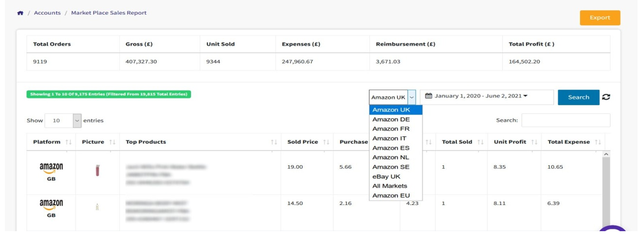Screen dimensions: 644x243
Task: Select Amazon DE from marketplace list
Action: pos(396,119)
